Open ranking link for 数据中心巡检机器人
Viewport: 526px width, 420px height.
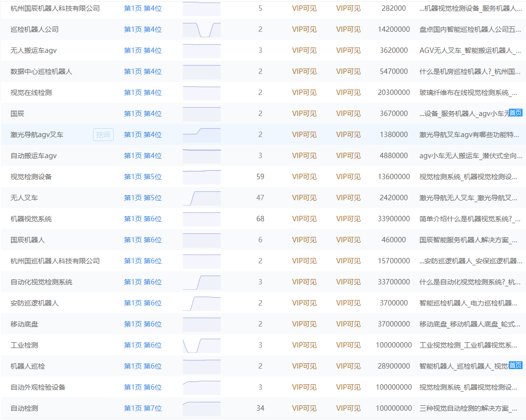(x=143, y=71)
